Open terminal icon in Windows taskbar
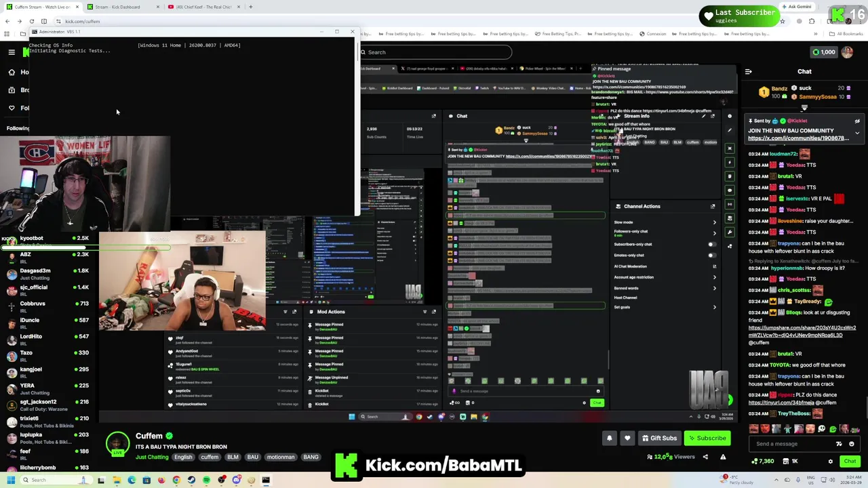This screenshot has width=868, height=488. [266, 480]
